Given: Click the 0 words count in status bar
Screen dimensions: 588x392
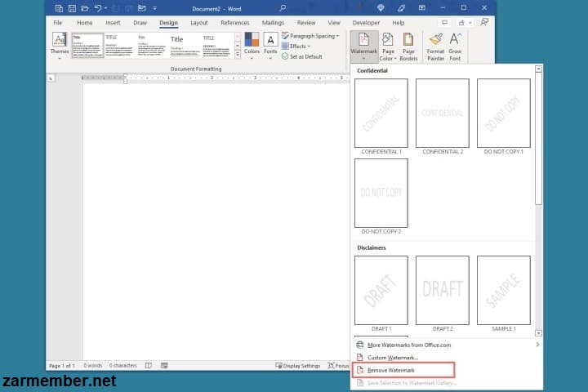Looking at the screenshot, I should tap(93, 365).
